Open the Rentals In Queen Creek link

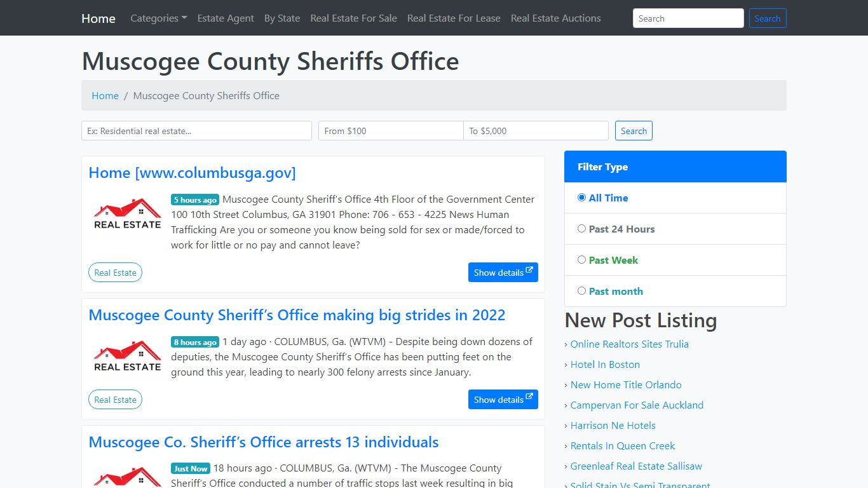tap(623, 445)
